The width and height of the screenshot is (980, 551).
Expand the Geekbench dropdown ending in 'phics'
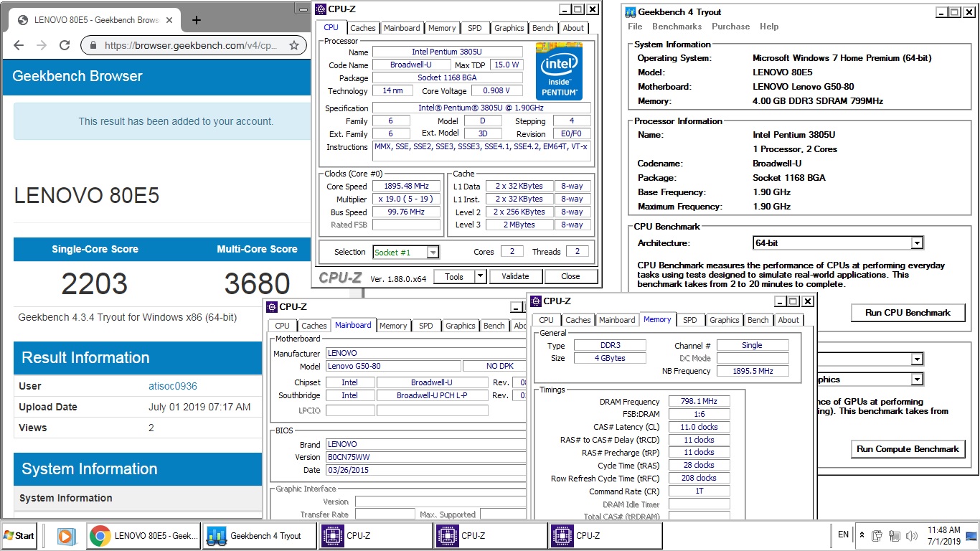(917, 380)
